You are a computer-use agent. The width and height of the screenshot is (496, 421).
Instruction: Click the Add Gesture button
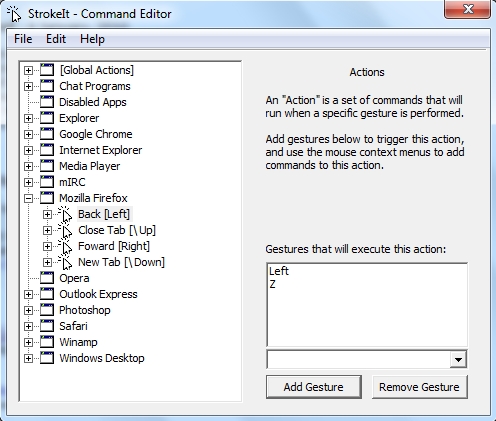tap(314, 387)
